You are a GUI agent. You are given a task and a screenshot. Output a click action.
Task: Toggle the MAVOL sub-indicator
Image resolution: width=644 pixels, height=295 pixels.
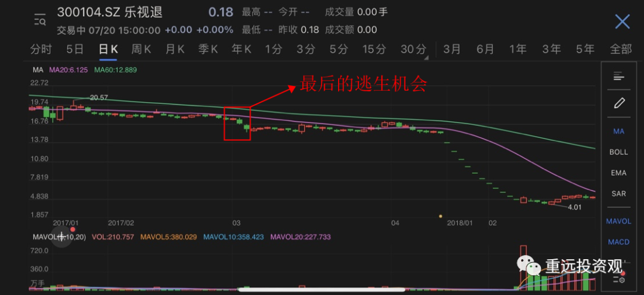[618, 222]
